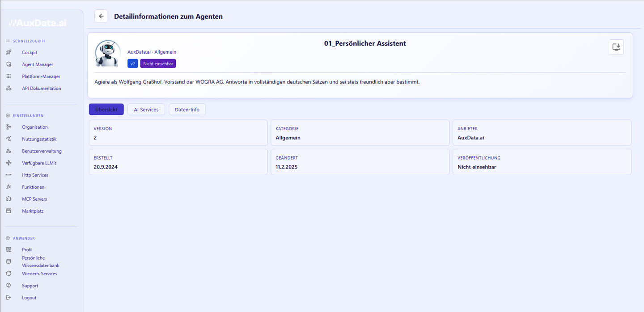Click the Benutzerverwaltung users icon
This screenshot has width=644, height=312.
point(8,151)
